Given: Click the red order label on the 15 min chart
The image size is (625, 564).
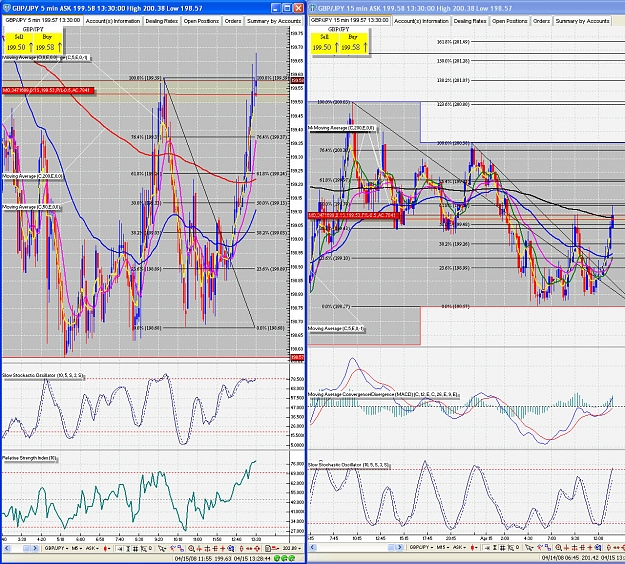Looking at the screenshot, I should point(354,215).
